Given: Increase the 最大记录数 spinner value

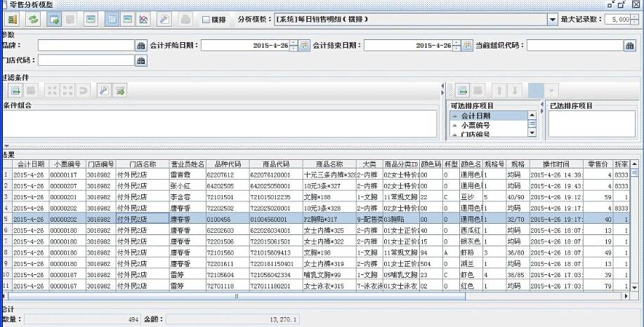Looking at the screenshot, I should pyautogui.click(x=635, y=17).
